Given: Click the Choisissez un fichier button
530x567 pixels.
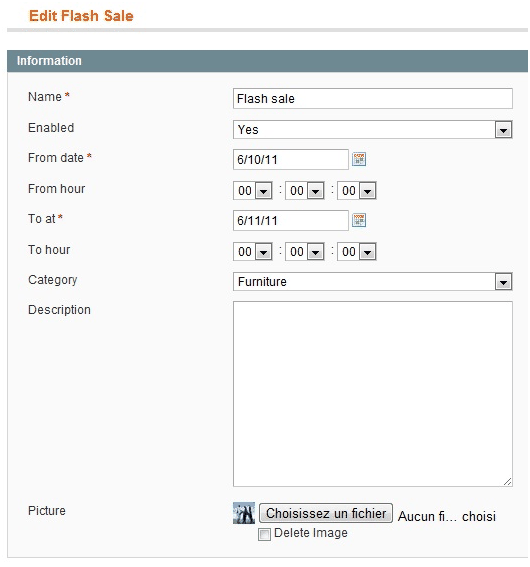Looking at the screenshot, I should click(326, 513).
